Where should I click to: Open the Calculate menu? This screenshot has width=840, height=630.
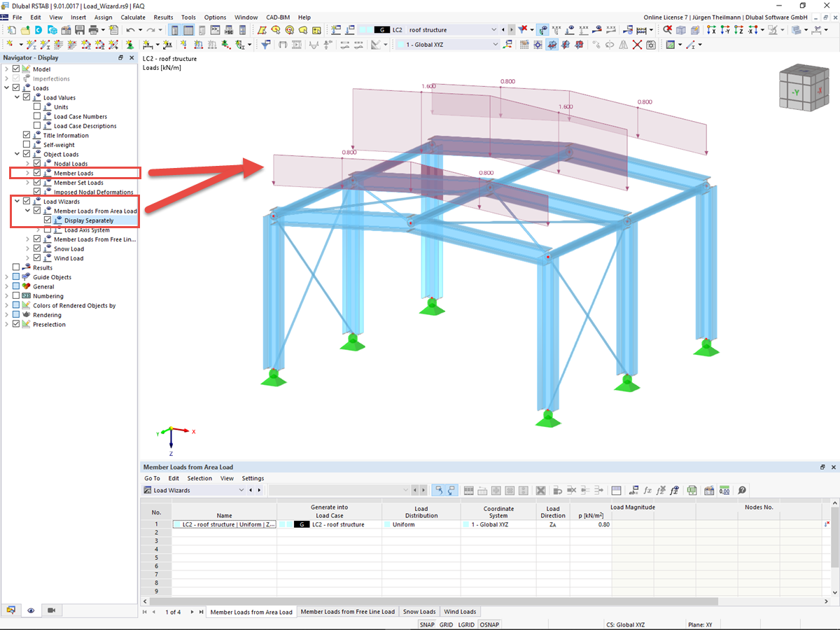133,17
